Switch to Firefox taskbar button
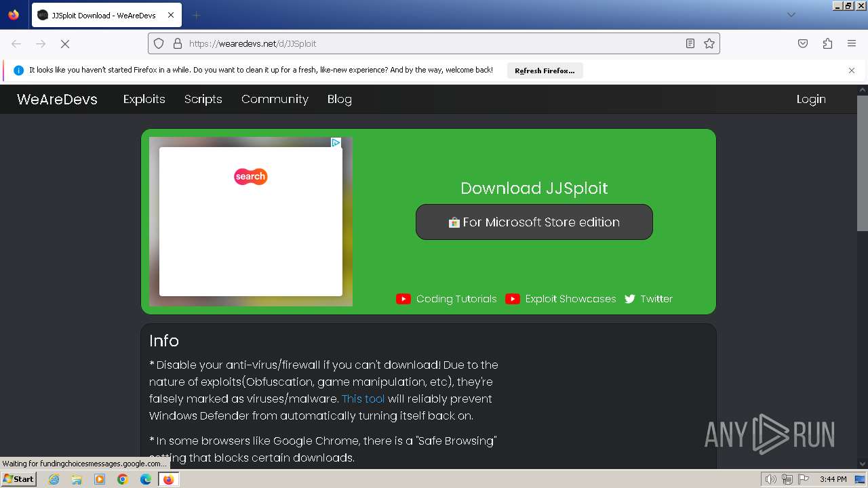The width and height of the screenshot is (868, 488). pyautogui.click(x=168, y=479)
